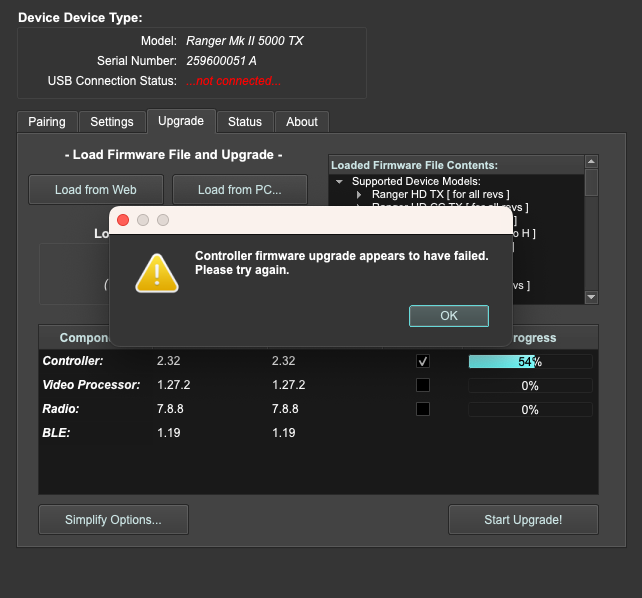Collapse the Supported Device Models tree node
The width and height of the screenshot is (642, 598).
[340, 181]
